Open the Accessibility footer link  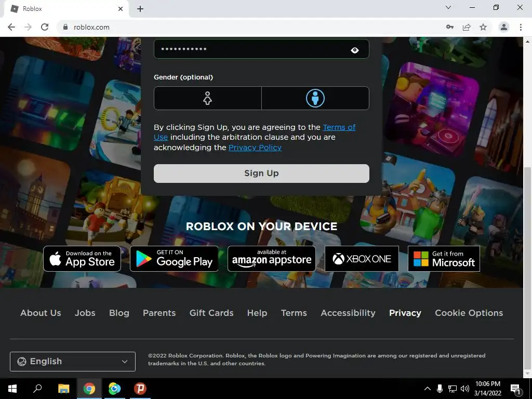click(348, 313)
